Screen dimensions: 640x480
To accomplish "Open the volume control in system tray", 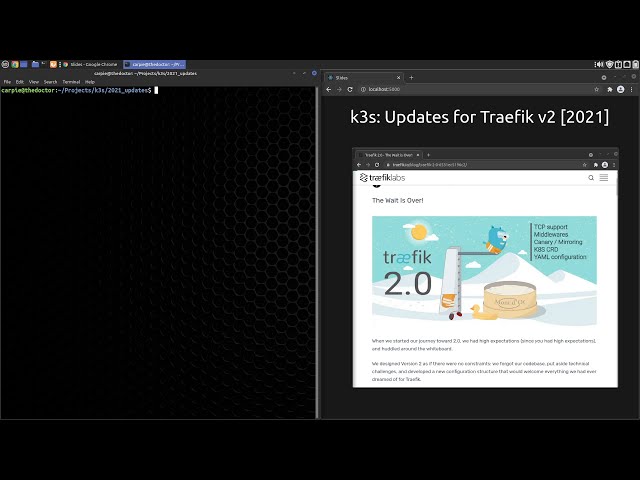I will [x=599, y=64].
